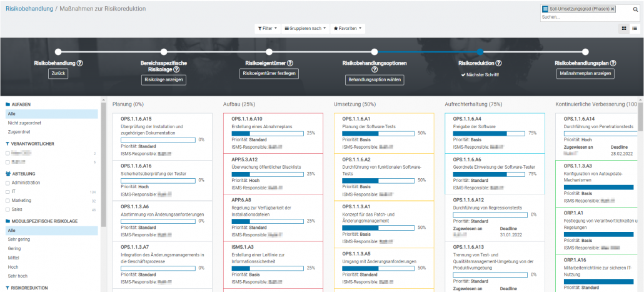Expand the Gruppieren nach dropdown
Screen dimensions: 644x292
click(304, 29)
